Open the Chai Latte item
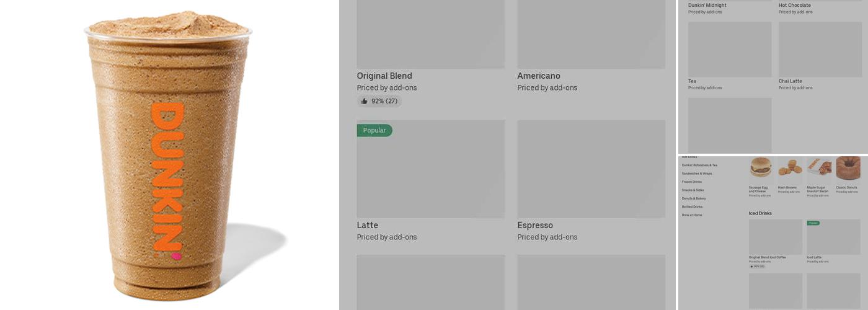 click(x=790, y=81)
